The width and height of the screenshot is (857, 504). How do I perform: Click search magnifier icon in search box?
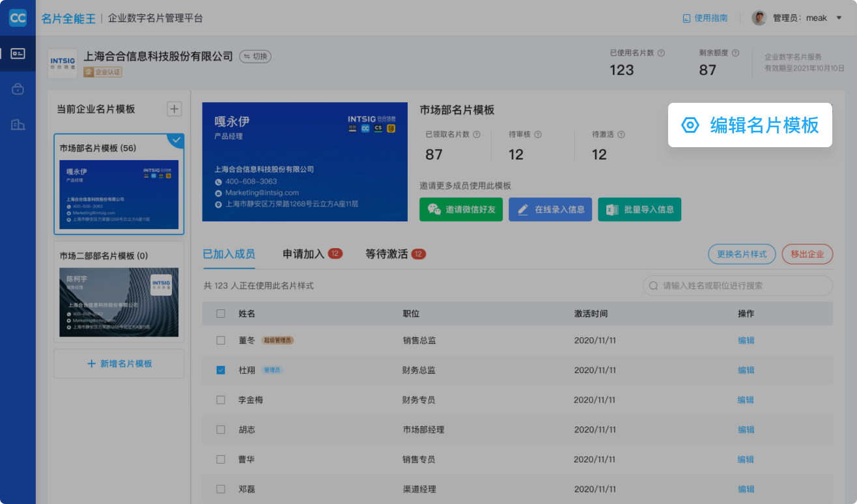pos(653,286)
